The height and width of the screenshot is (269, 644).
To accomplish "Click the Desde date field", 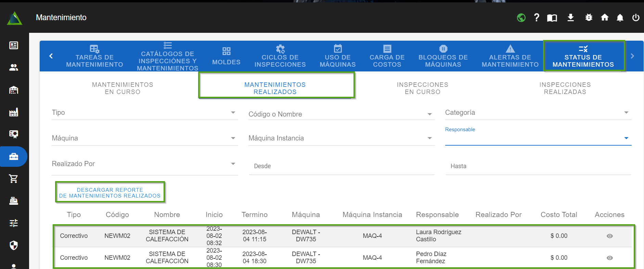I will (341, 166).
